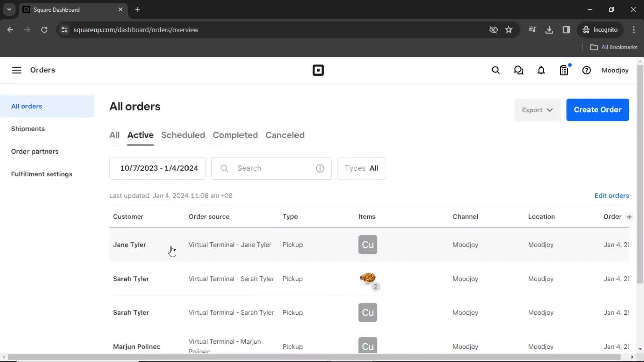
Task: Open a new browser tab
Action: 138,10
